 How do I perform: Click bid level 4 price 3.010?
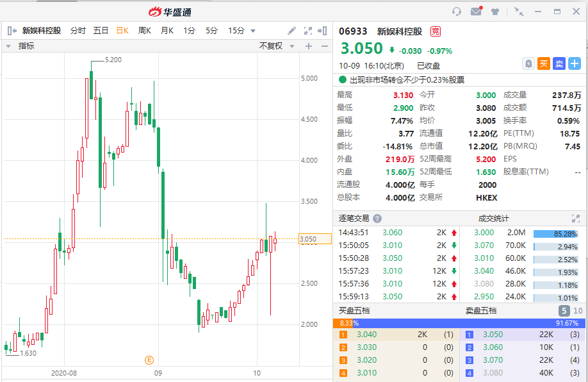click(x=367, y=372)
